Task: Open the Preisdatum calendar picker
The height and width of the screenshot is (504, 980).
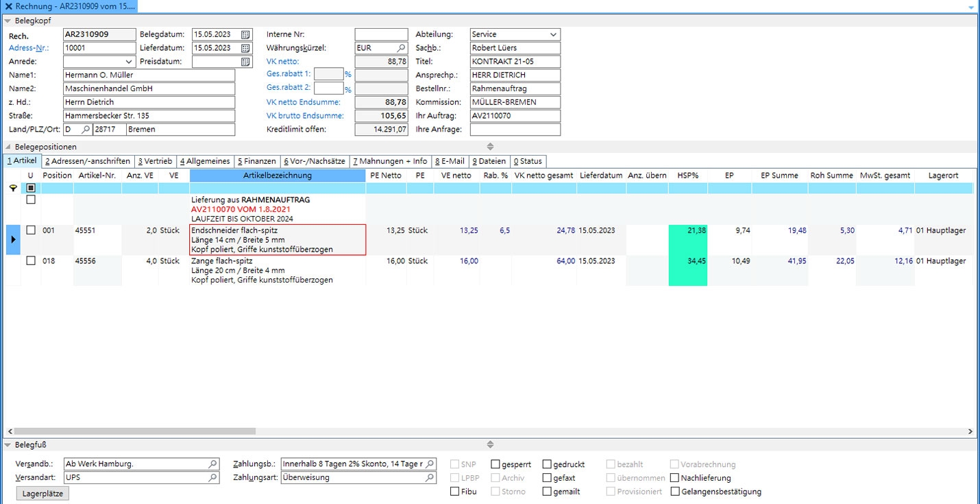Action: 246,62
